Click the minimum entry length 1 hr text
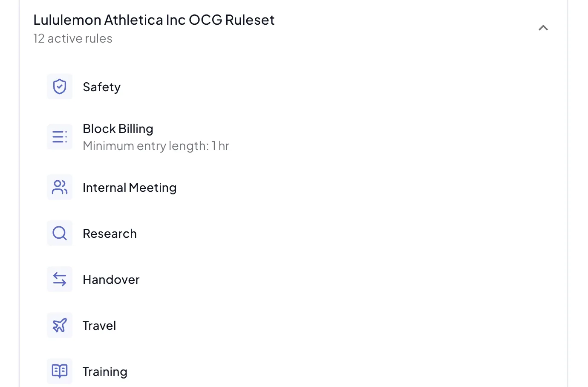Image resolution: width=588 pixels, height=387 pixels. point(156,145)
